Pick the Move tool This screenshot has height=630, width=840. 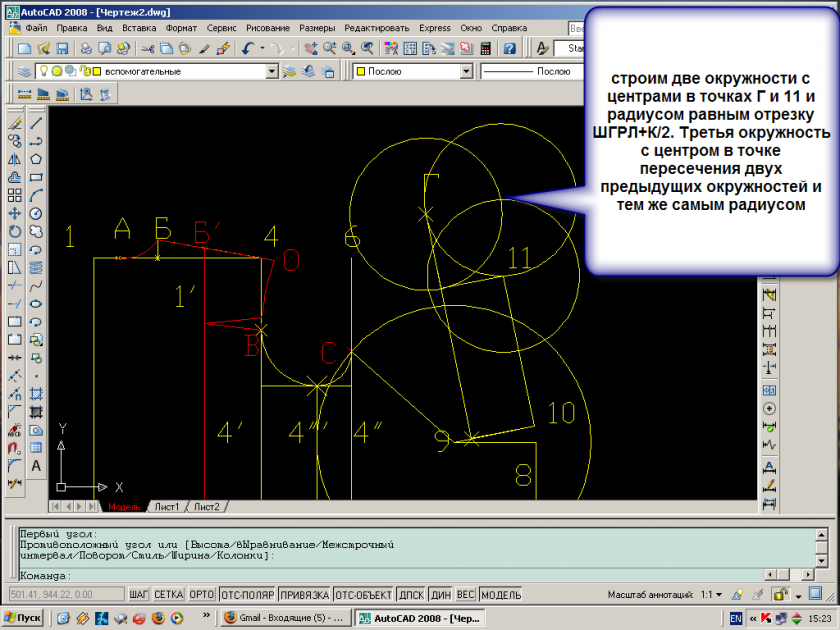(15, 213)
